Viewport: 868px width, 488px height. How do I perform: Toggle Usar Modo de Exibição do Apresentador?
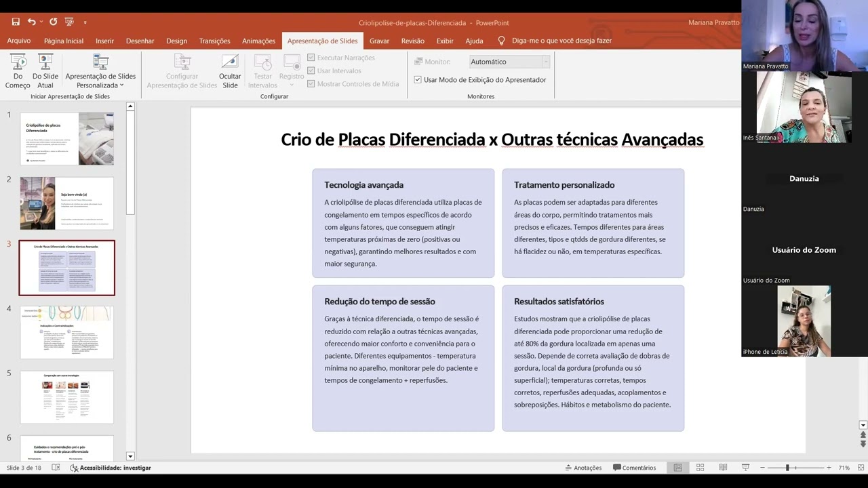418,79
